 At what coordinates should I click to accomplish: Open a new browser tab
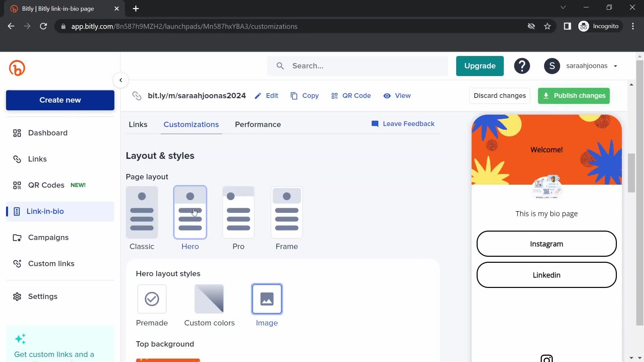click(x=136, y=9)
